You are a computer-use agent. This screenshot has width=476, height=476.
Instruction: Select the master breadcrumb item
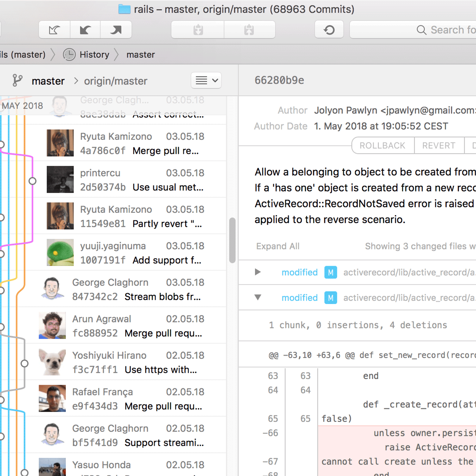[141, 55]
